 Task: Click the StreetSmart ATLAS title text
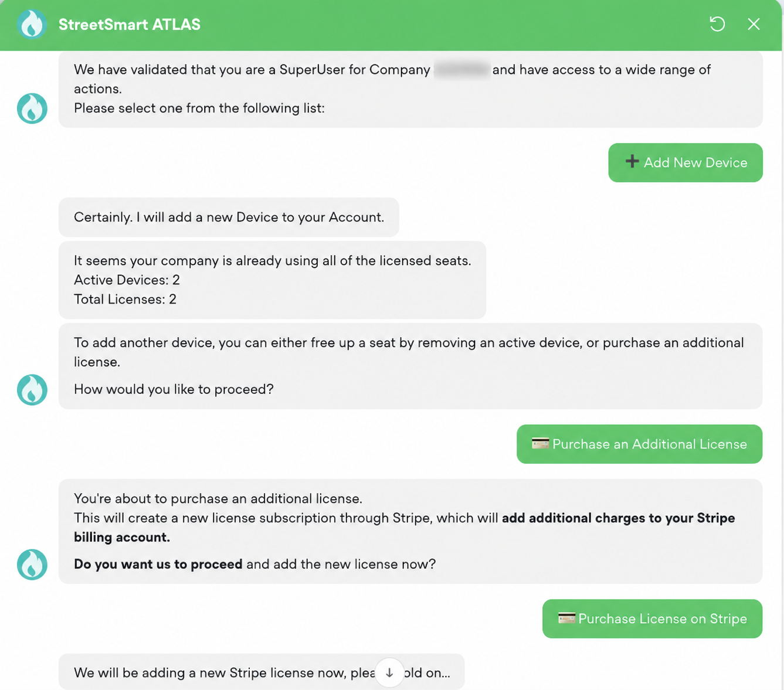pyautogui.click(x=130, y=25)
